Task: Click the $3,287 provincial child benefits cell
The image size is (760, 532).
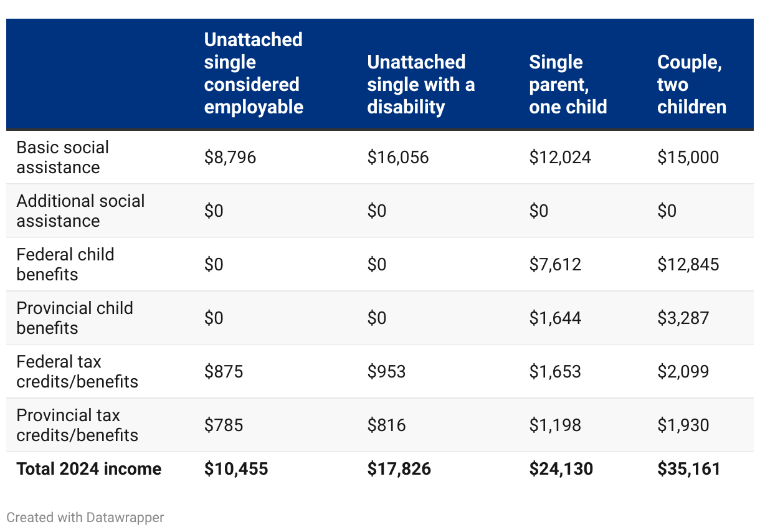Action: click(x=683, y=318)
